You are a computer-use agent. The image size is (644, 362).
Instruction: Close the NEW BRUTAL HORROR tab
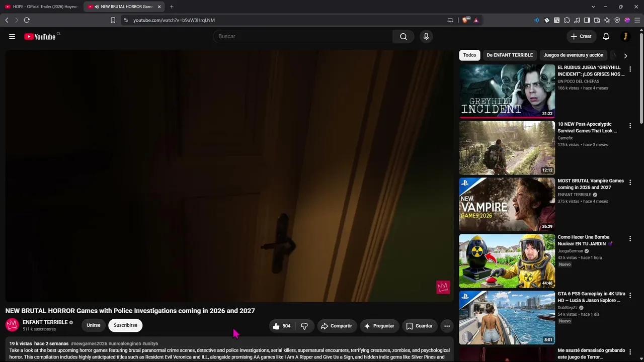(x=159, y=7)
